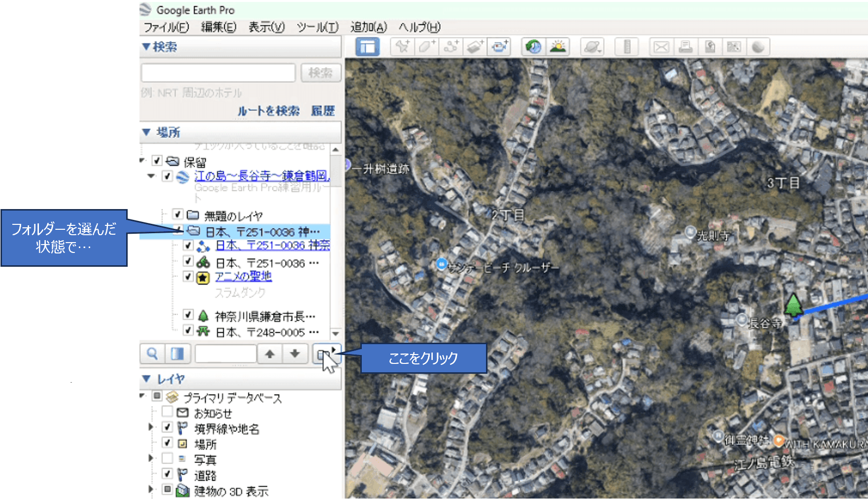Click the ルートを検索 link

point(269,111)
